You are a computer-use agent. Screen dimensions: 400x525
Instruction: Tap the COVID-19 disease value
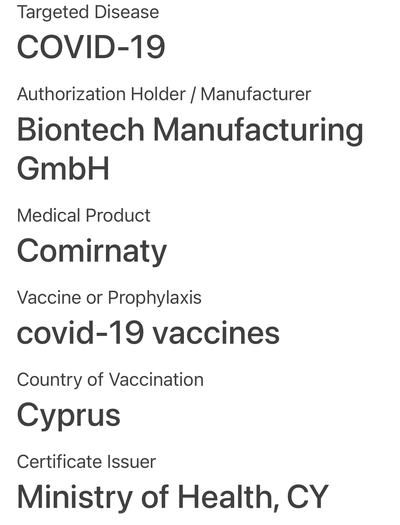pyautogui.click(x=91, y=47)
